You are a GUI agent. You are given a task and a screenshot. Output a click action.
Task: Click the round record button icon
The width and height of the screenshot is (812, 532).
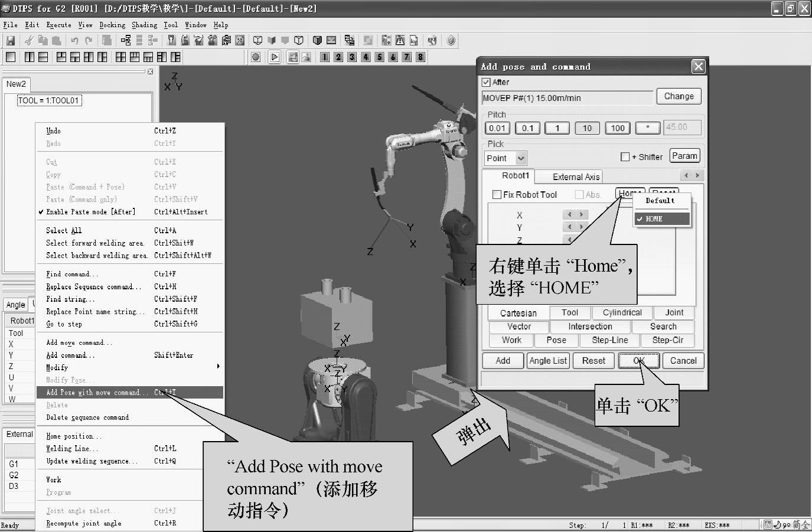(x=256, y=57)
